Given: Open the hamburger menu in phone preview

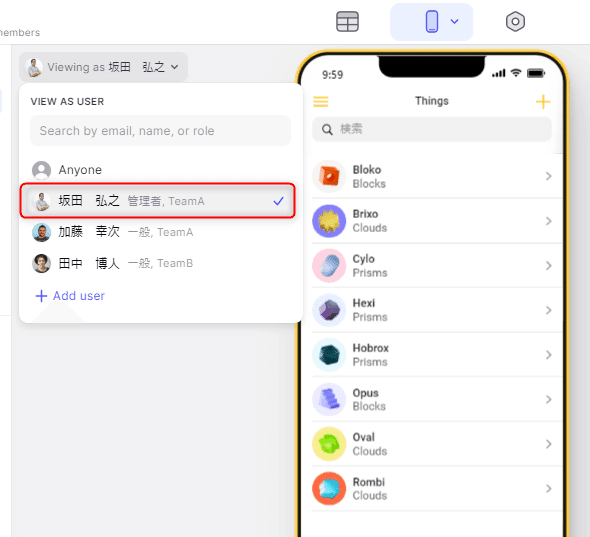Looking at the screenshot, I should [321, 102].
